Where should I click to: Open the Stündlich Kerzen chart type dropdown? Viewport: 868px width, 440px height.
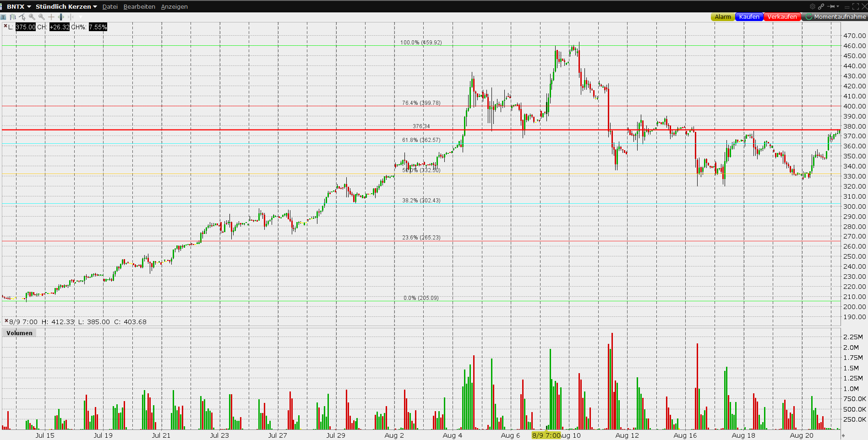point(66,6)
